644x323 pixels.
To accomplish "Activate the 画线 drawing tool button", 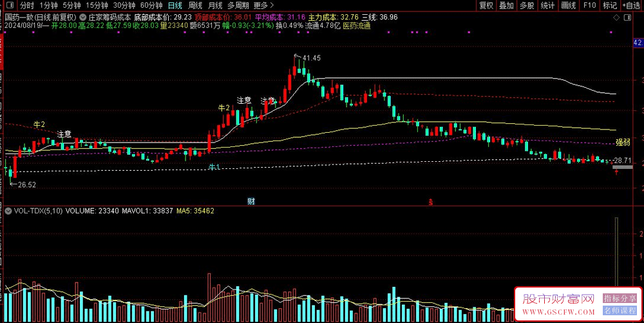I will (569, 5).
